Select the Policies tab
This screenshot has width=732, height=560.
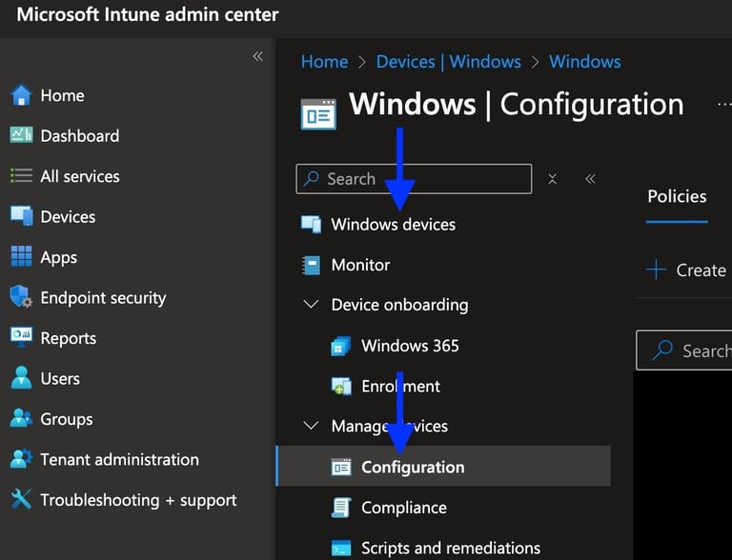(677, 196)
